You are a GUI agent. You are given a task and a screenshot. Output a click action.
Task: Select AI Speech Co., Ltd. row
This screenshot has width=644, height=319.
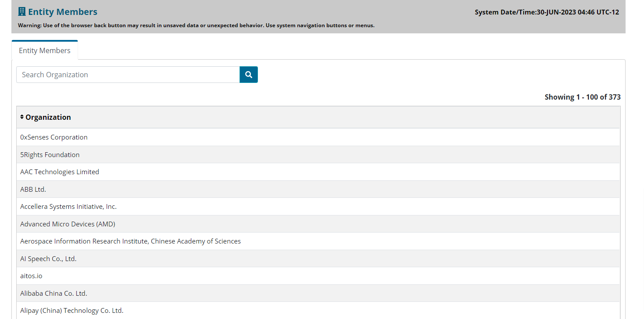pos(318,258)
